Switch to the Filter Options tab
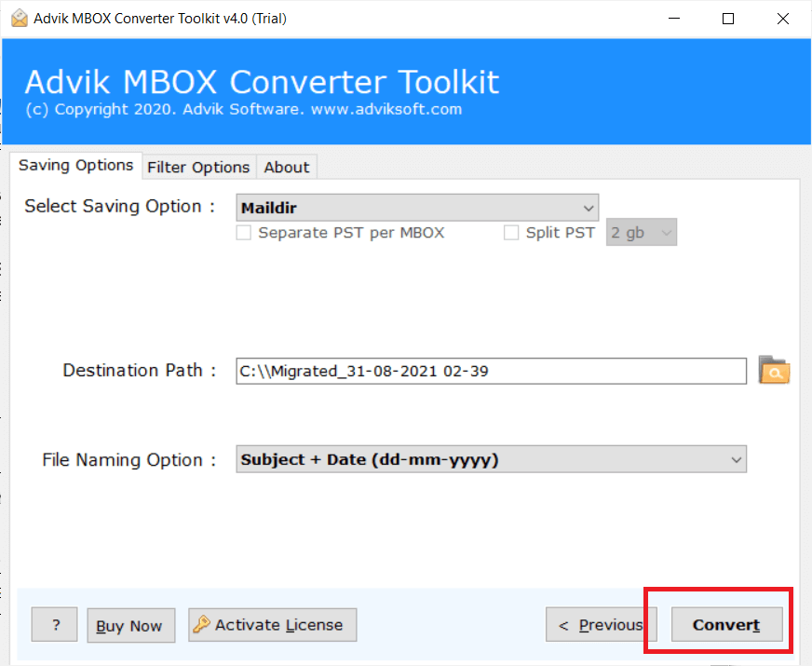The image size is (812, 666). click(198, 168)
